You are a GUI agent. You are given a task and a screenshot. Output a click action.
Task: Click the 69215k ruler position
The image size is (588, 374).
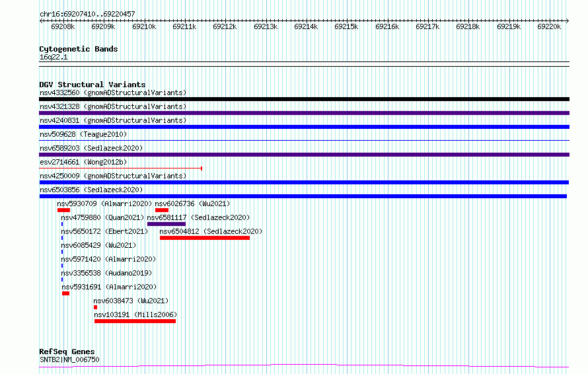point(346,26)
